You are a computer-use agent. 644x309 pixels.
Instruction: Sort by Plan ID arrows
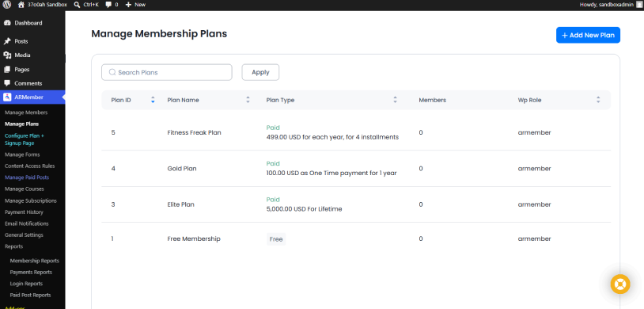tap(153, 100)
